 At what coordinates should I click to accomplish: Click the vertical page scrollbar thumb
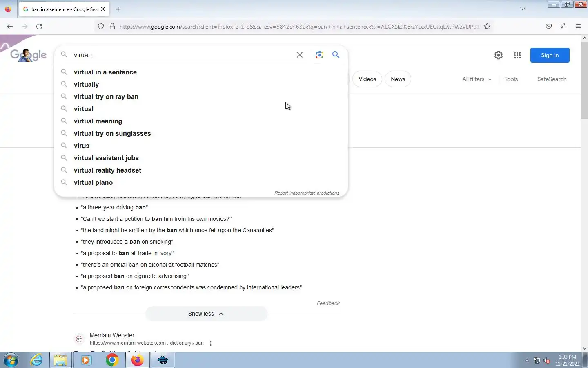(584, 80)
